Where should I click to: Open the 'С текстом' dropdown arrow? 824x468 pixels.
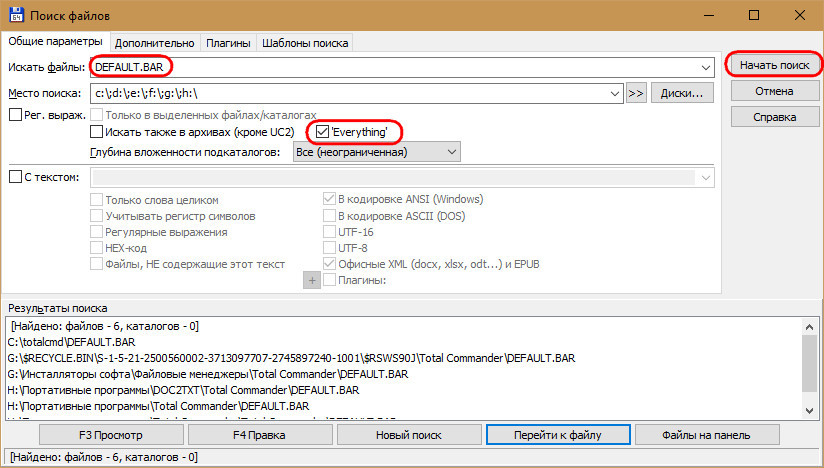click(x=706, y=178)
